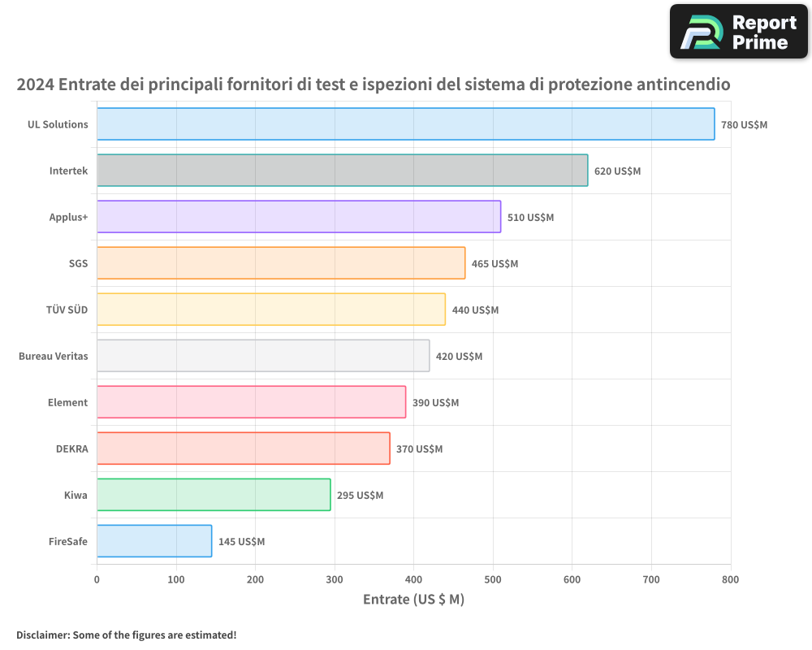
Task: Click the chart title text
Action: (374, 84)
